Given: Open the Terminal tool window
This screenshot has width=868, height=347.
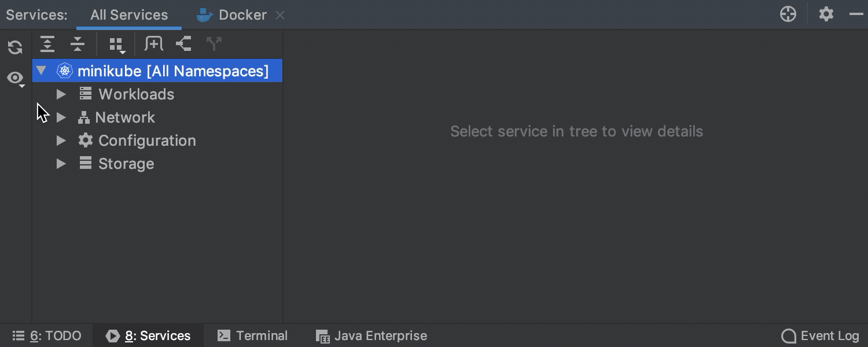Looking at the screenshot, I should pos(252,336).
